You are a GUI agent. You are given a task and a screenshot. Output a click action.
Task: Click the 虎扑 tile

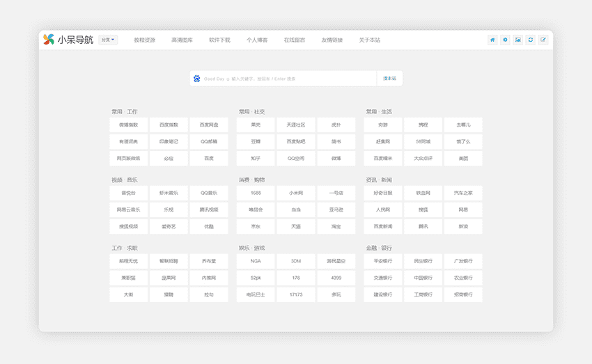point(336,125)
